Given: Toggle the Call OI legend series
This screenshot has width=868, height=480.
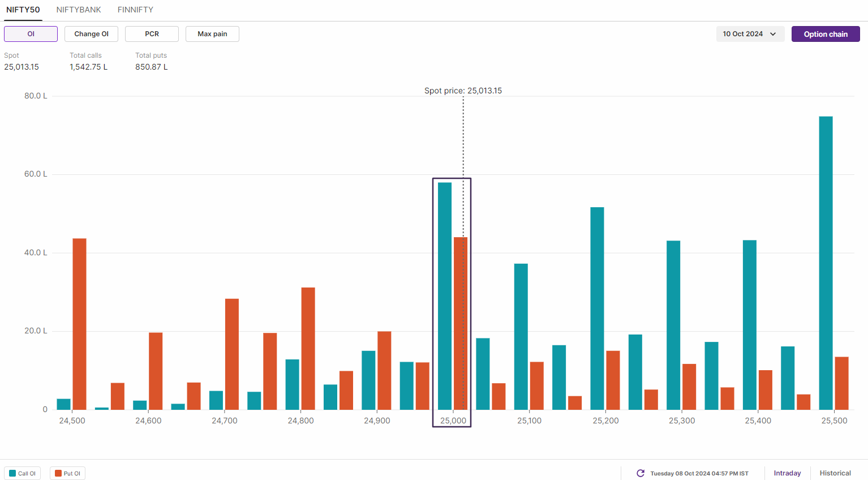Looking at the screenshot, I should (x=23, y=473).
